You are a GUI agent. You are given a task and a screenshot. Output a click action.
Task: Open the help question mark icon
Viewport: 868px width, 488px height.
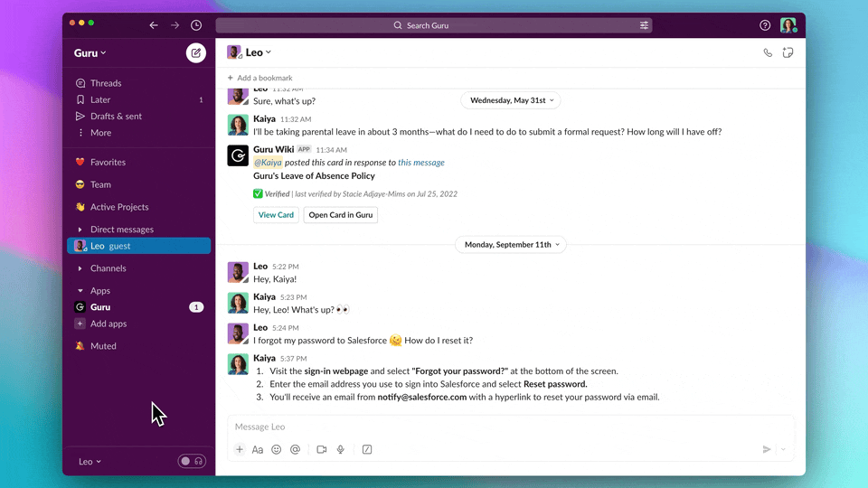point(765,25)
